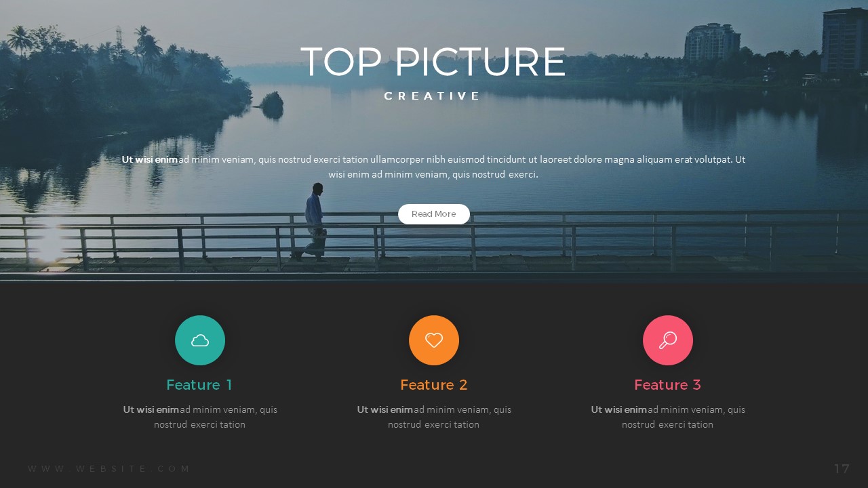Click the Read More button
The width and height of the screenshot is (868, 488).
pos(434,214)
